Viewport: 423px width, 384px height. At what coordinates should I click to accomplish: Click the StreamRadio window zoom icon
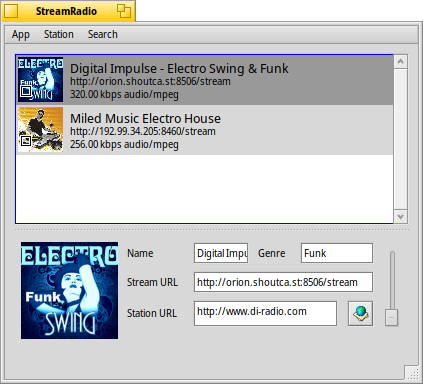coord(124,11)
